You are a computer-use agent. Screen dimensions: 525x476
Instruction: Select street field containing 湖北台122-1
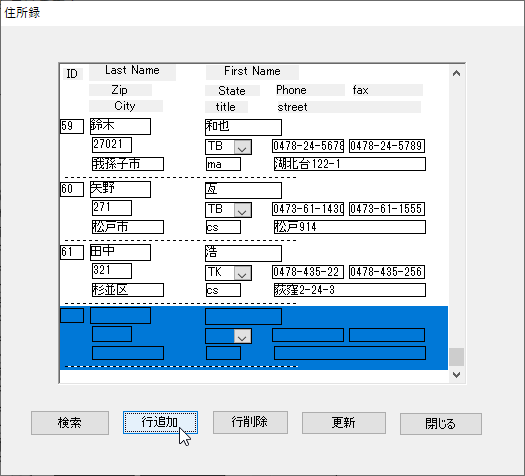[350, 164]
